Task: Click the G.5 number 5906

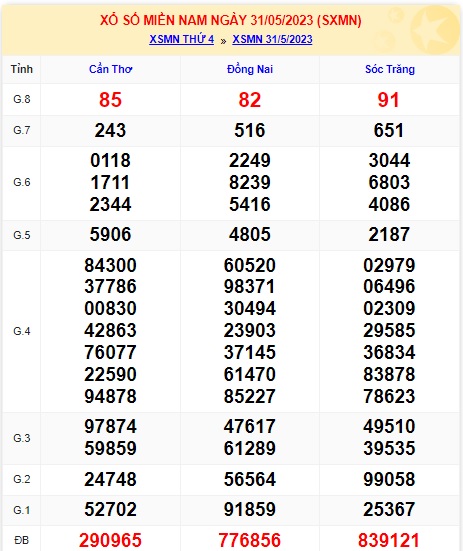Action: (x=110, y=234)
